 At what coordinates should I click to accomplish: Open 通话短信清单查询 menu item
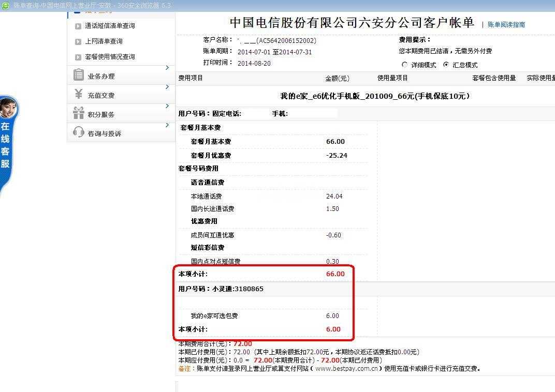click(x=110, y=26)
